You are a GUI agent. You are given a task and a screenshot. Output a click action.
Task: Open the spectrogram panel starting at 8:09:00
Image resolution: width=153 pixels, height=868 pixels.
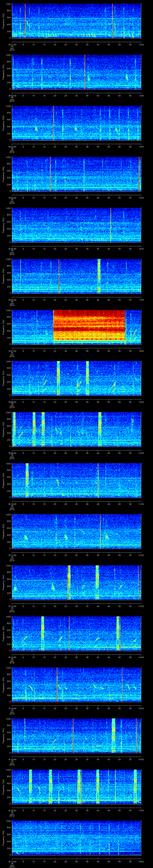coord(77,429)
